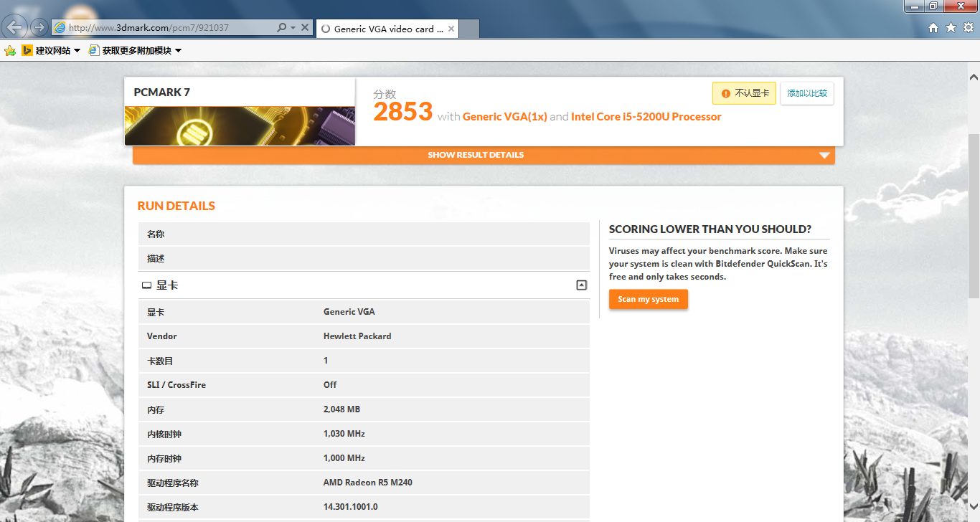Click the address bar URL field

(165, 28)
